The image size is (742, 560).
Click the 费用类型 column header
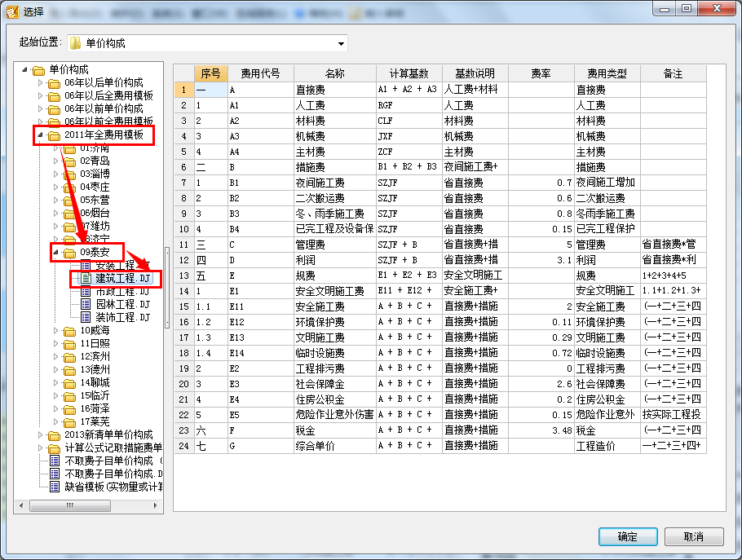607,73
